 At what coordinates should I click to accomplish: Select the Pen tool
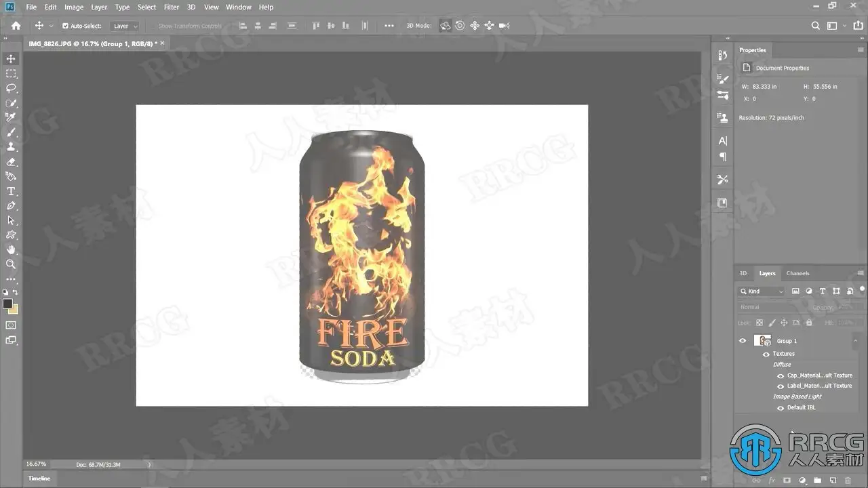tap(11, 205)
